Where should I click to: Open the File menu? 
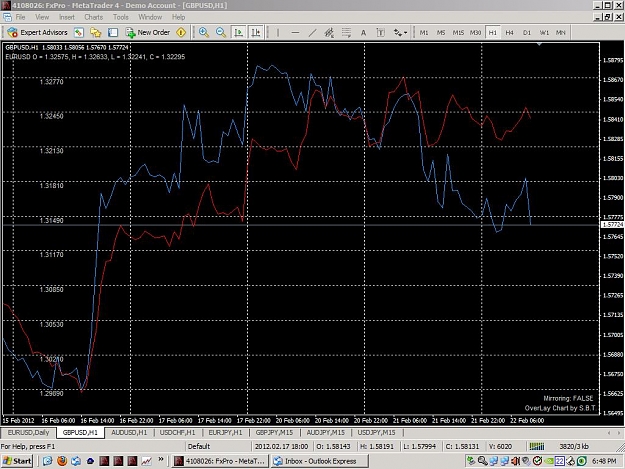(x=20, y=17)
